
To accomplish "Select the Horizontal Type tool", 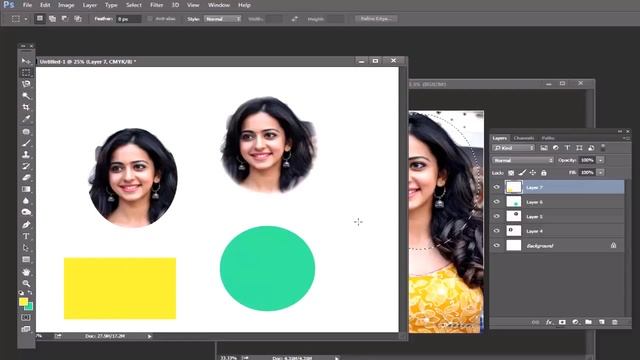I will coord(26,236).
